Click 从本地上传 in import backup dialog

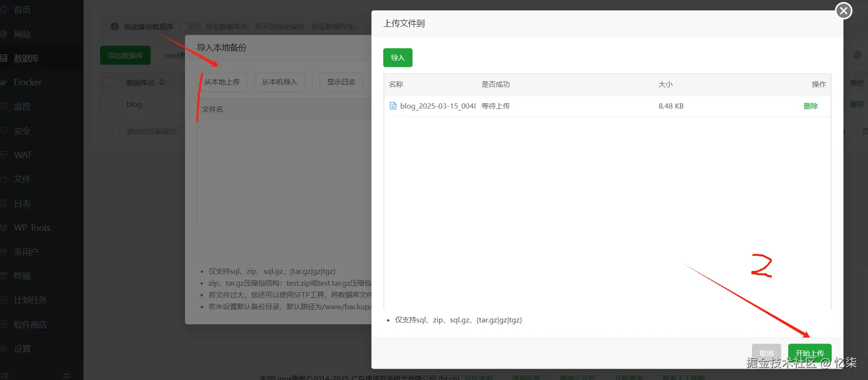[x=222, y=82]
